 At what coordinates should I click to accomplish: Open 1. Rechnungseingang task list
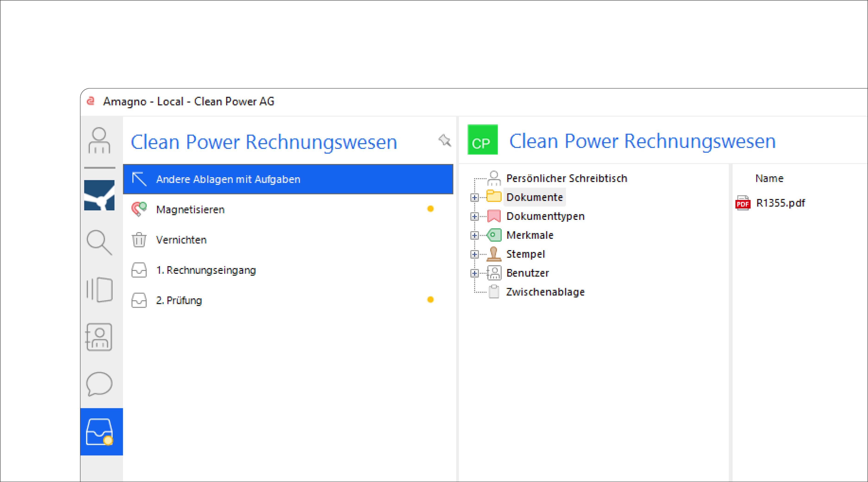pyautogui.click(x=288, y=270)
